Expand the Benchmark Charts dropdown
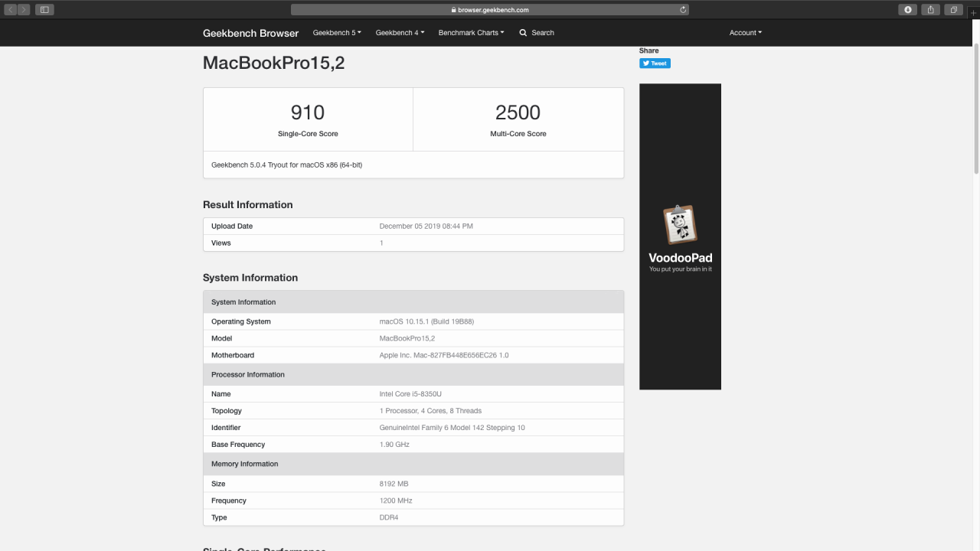 pos(471,33)
